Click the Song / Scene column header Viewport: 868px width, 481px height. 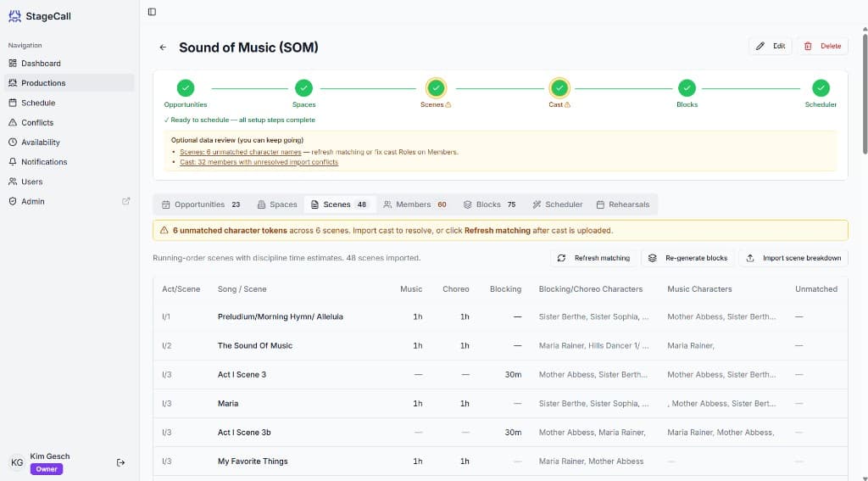point(242,289)
